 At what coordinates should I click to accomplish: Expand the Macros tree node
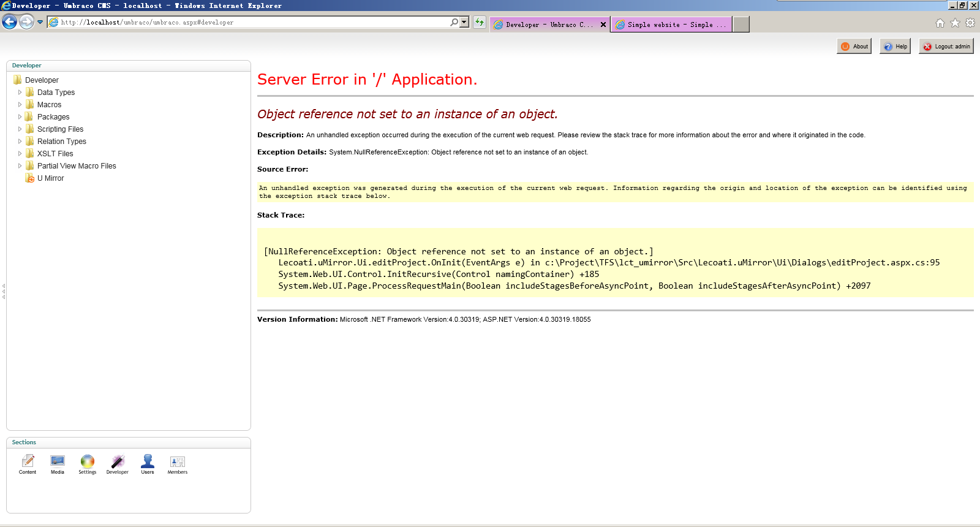click(20, 105)
